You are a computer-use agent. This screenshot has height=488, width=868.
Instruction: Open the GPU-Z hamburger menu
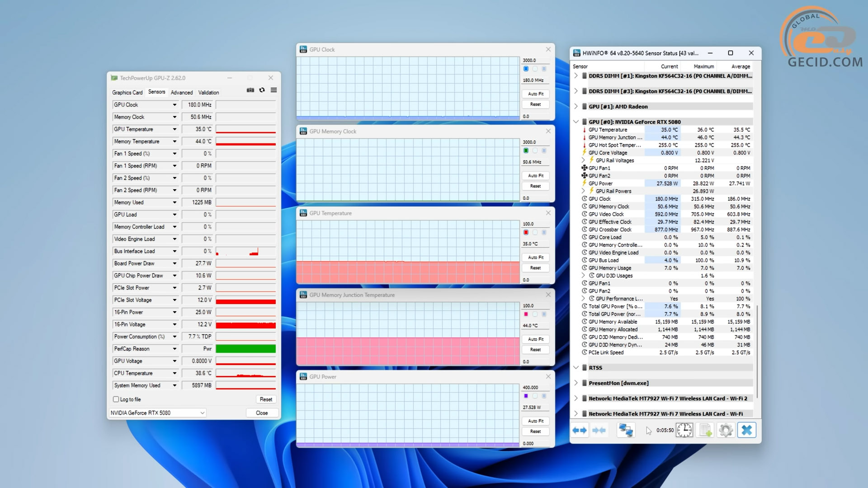point(274,90)
